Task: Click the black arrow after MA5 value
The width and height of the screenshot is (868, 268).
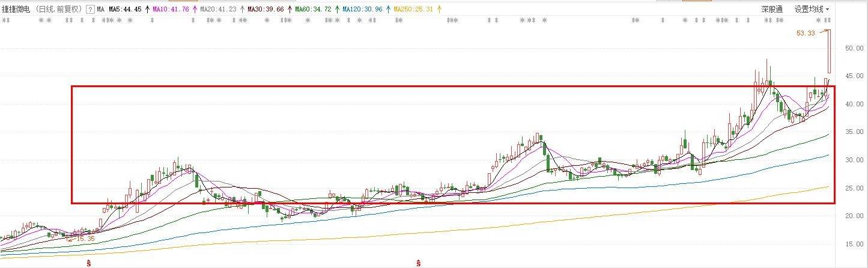Action: click(147, 10)
